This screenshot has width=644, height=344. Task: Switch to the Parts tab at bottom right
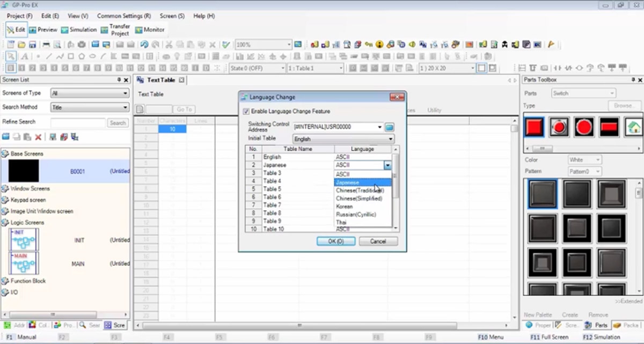[596, 325]
